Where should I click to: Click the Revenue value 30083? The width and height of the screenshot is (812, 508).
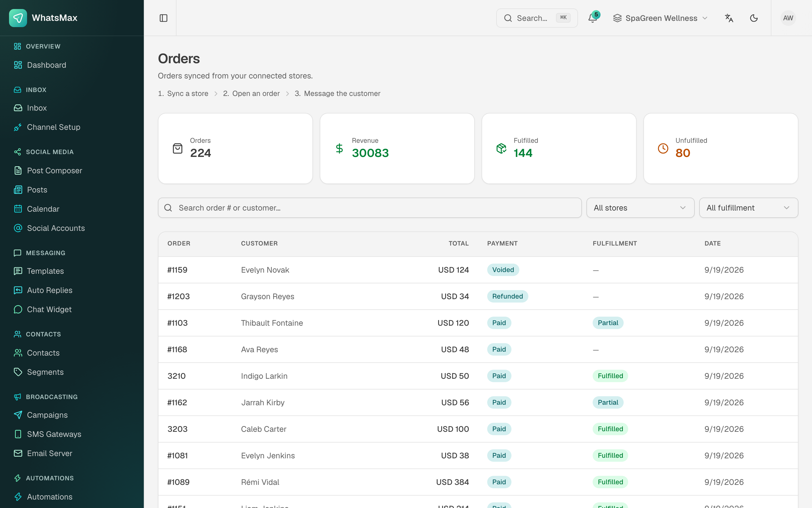click(x=370, y=153)
